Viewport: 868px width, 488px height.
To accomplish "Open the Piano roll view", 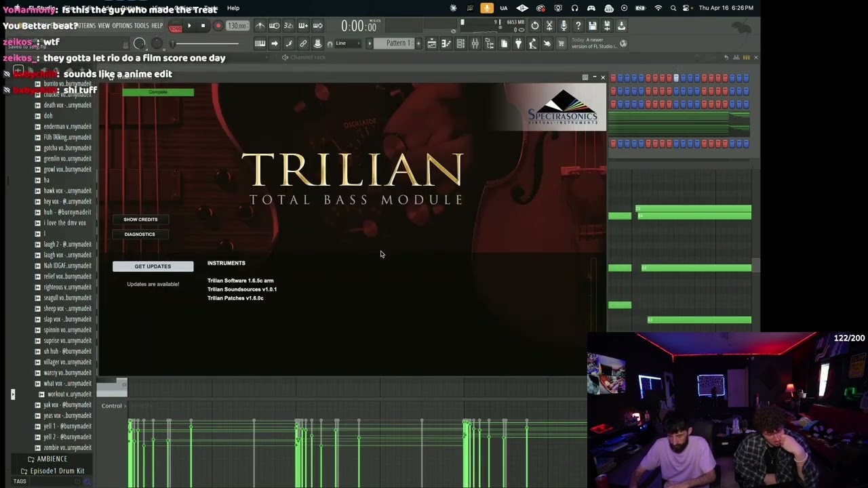I will pyautogui.click(x=446, y=43).
